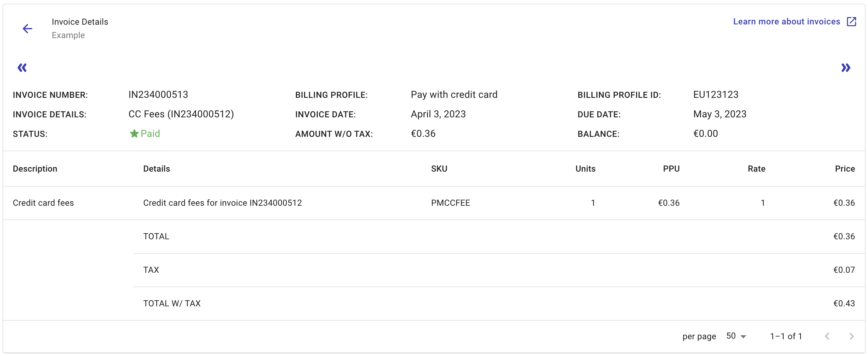Click the billing profile Pay with credit card

[454, 94]
